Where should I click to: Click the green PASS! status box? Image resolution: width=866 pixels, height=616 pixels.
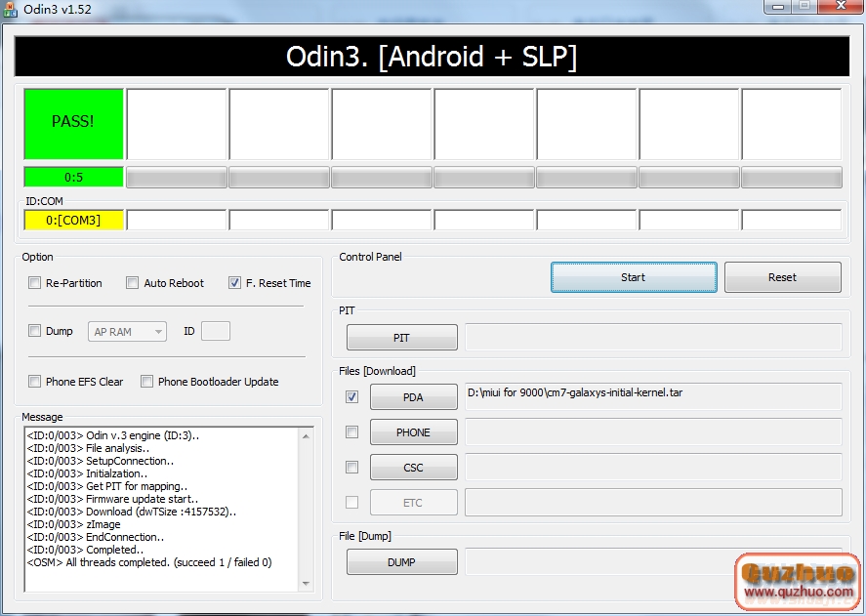click(73, 124)
